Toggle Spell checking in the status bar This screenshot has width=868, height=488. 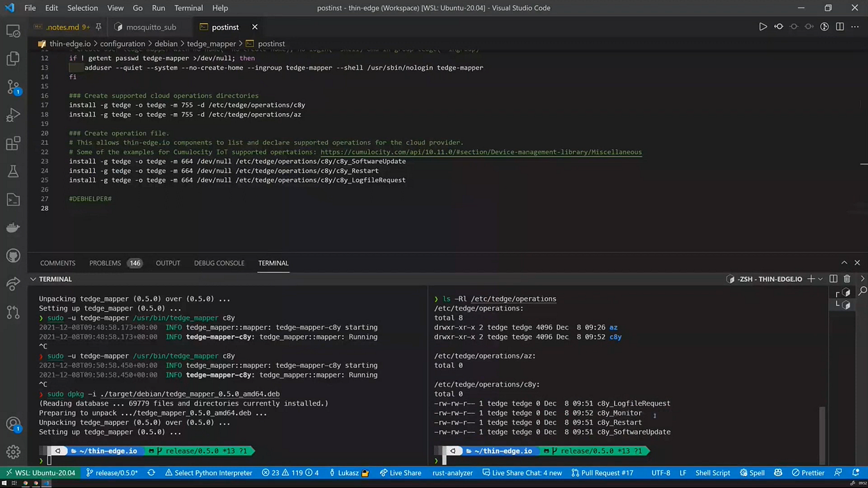(x=753, y=473)
